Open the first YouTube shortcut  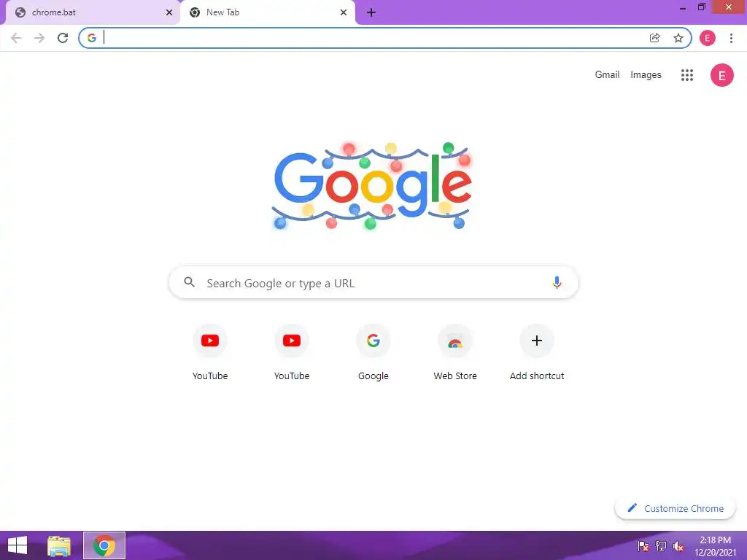(210, 352)
